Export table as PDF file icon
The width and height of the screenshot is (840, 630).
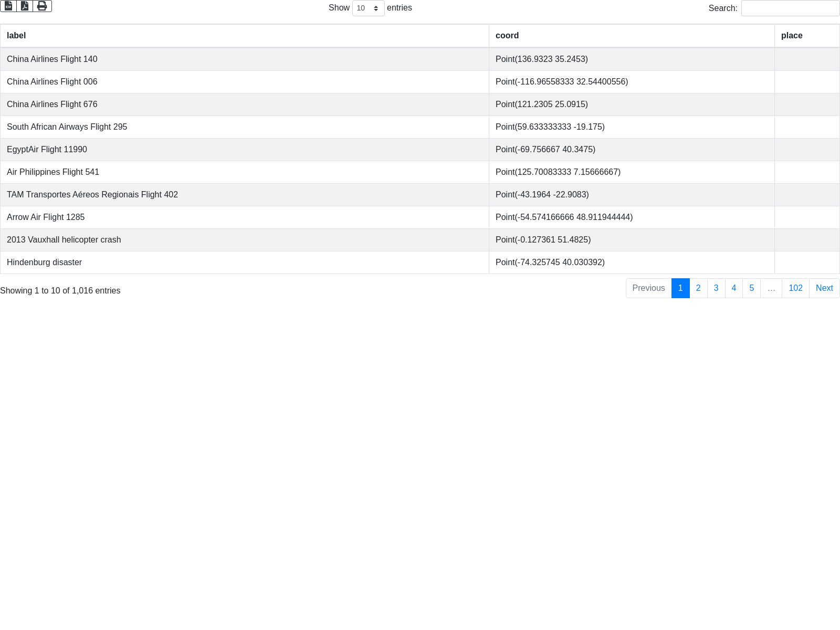(25, 6)
